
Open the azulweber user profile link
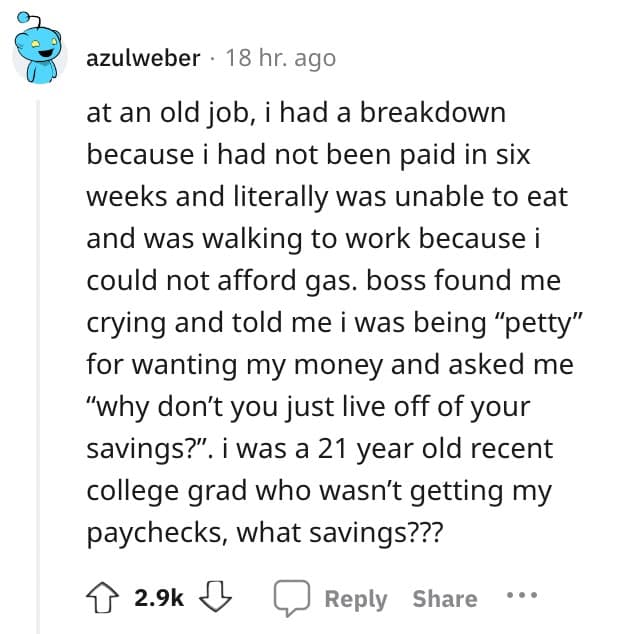tap(143, 59)
